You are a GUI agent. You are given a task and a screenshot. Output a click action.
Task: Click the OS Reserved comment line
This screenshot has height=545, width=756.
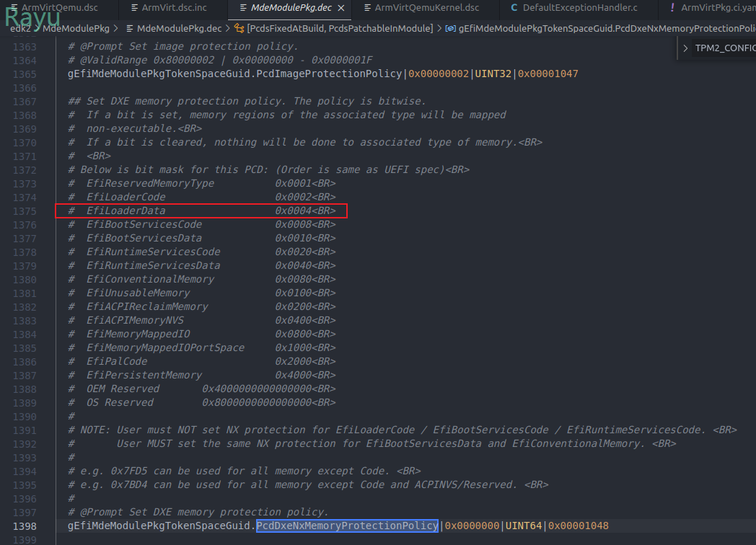coord(202,402)
